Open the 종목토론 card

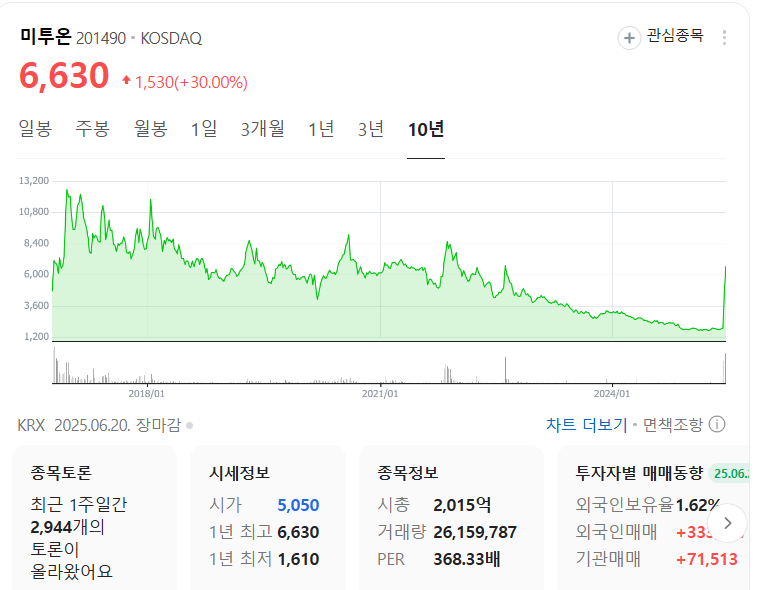[x=94, y=518]
